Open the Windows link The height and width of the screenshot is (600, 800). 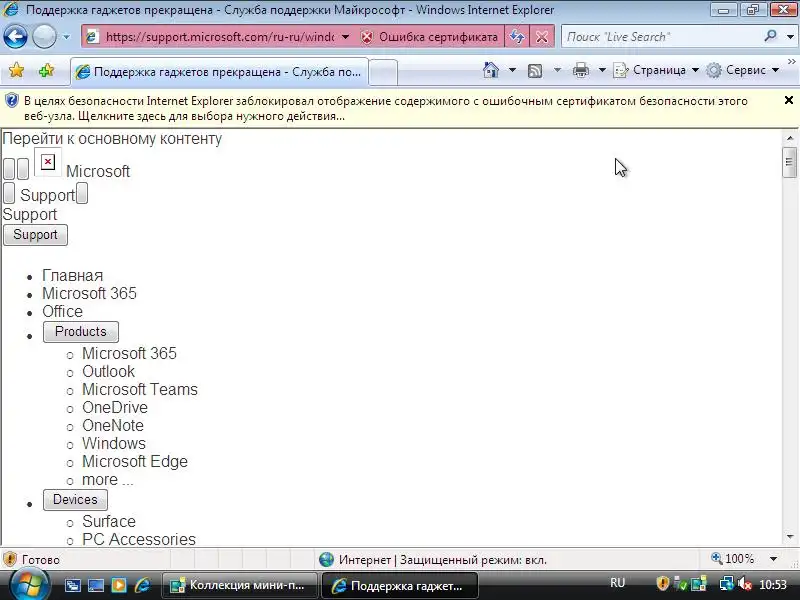[114, 443]
